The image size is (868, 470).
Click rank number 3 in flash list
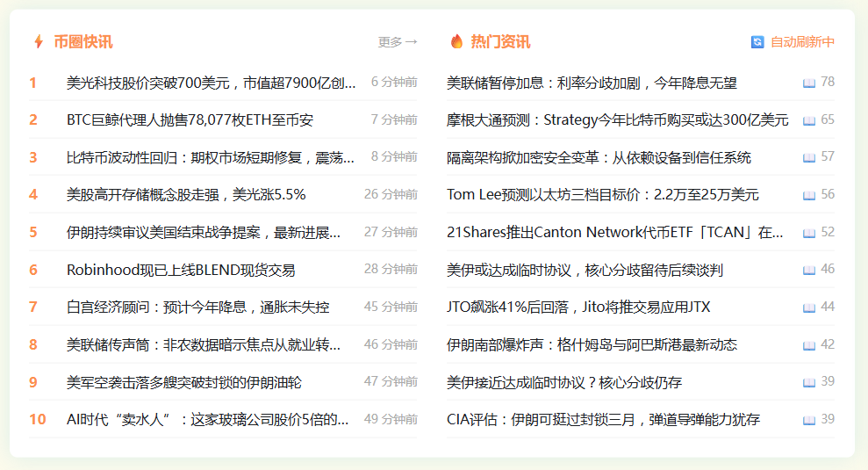(x=33, y=158)
